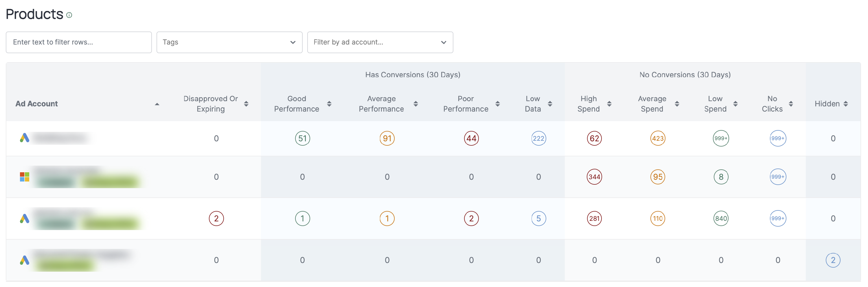Image resolution: width=868 pixels, height=287 pixels.
Task: Open the 51 Good Performance badge
Action: pyautogui.click(x=302, y=138)
